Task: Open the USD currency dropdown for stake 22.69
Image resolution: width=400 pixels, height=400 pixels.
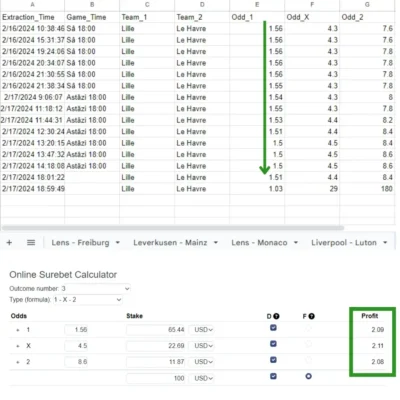Action: click(202, 346)
